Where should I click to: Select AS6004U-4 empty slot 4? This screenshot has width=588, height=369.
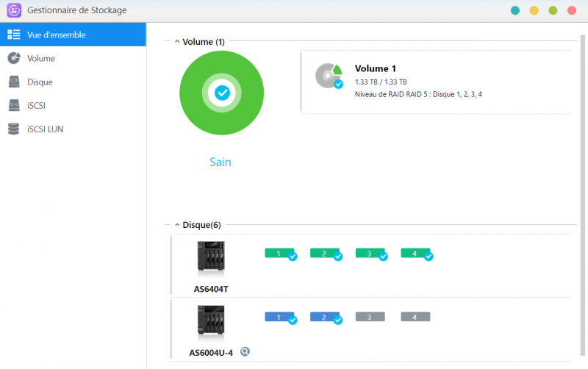click(x=415, y=317)
